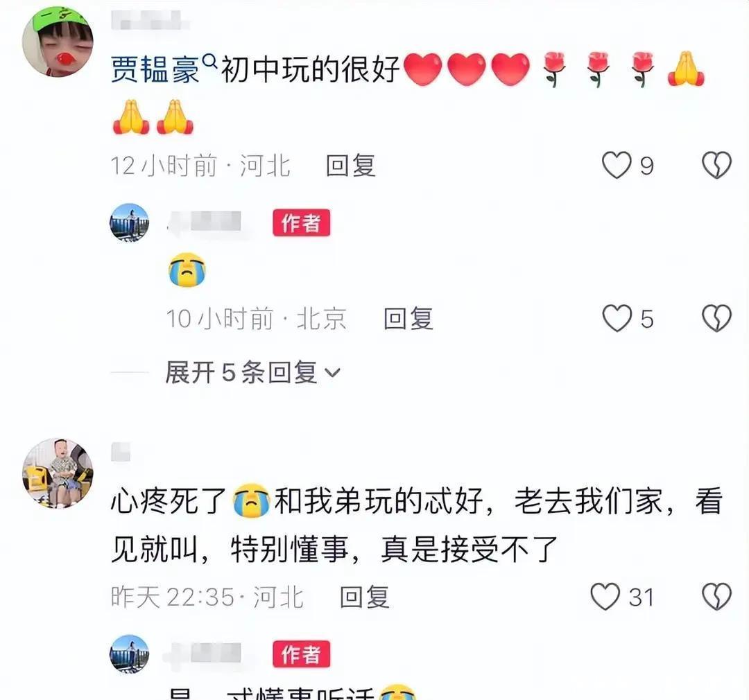
Task: Open the author's avatar in bottom reply
Action: coord(130,654)
